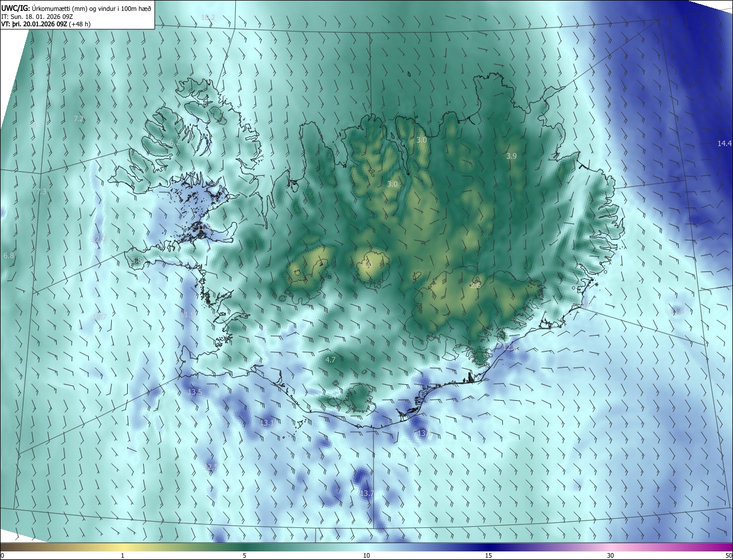Select the 3.9 value label

point(511,156)
